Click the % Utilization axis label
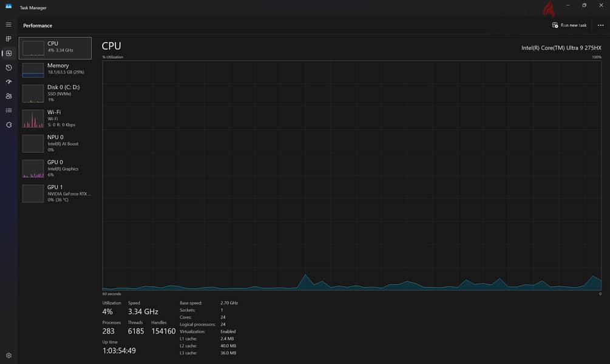 pyautogui.click(x=113, y=57)
